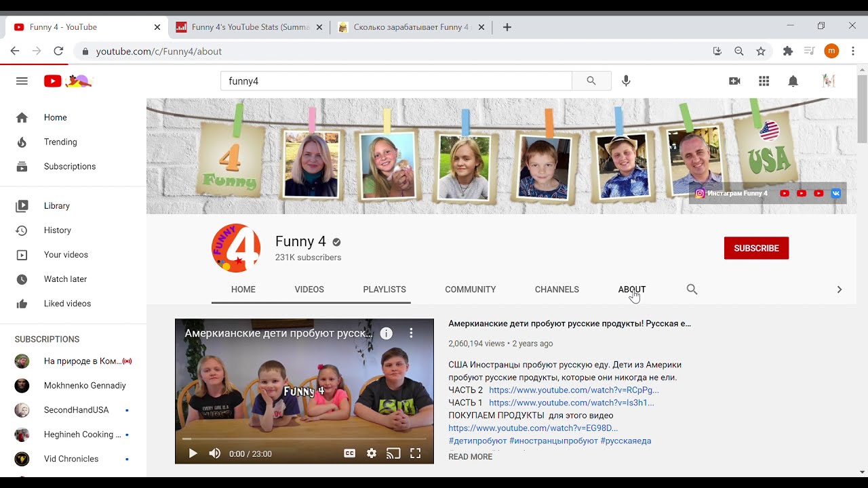868x488 pixels.
Task: Open the player three-dot more menu
Action: tap(411, 333)
